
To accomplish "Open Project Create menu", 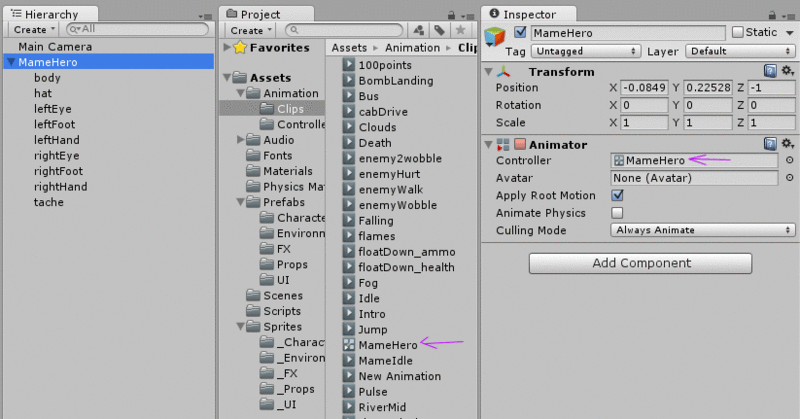I will coord(251,30).
